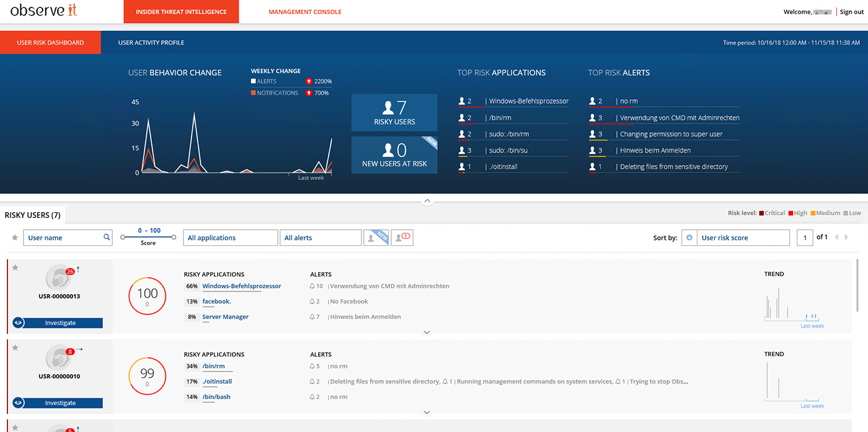Open Windows-Befehlsprozessor application link
The height and width of the screenshot is (432, 868).
click(x=242, y=286)
